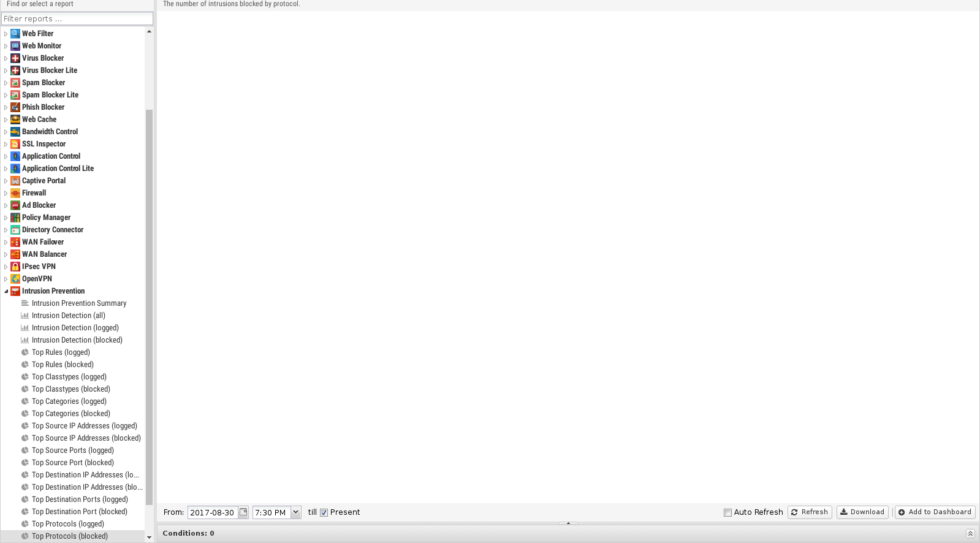Screen dimensions: 980x543
Task: Collapse the Intrusion Prevention tree node
Action: coord(6,291)
